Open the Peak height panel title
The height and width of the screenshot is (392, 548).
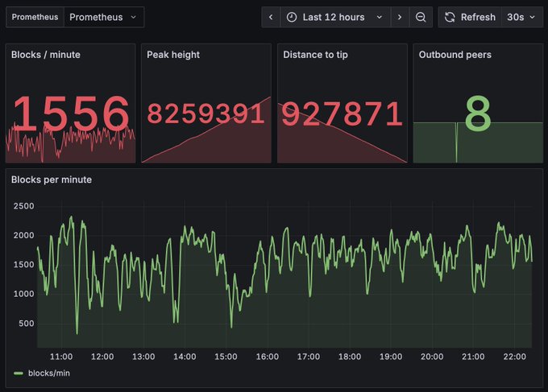(x=173, y=55)
